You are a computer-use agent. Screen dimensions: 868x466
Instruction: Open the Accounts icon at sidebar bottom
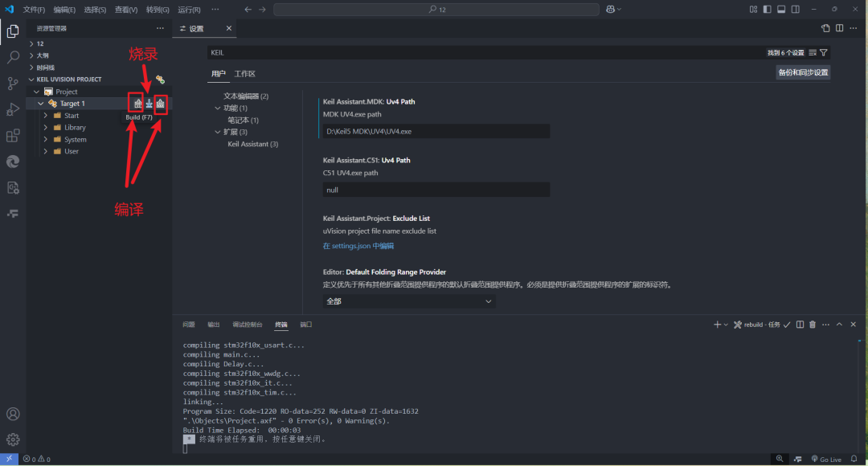tap(13, 414)
